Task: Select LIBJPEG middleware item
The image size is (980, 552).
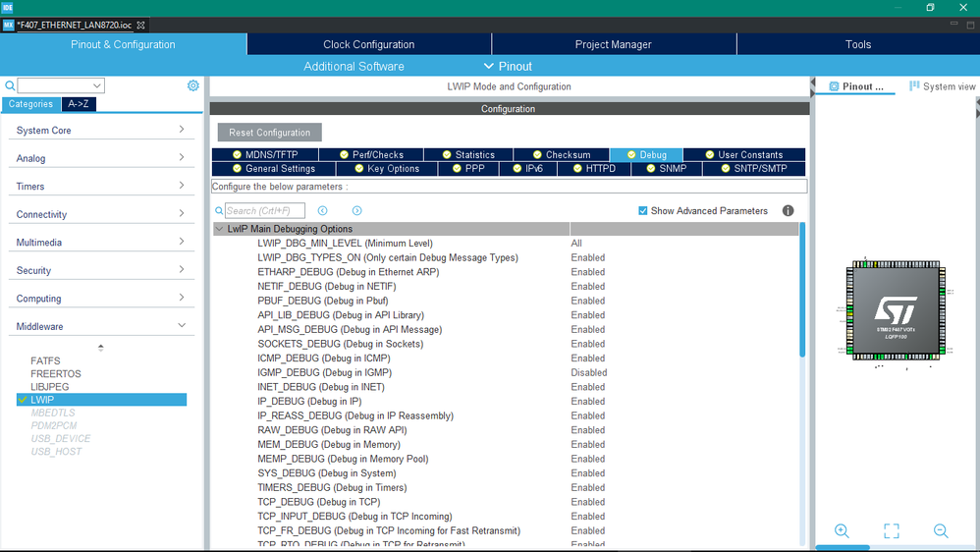Action: (x=49, y=387)
